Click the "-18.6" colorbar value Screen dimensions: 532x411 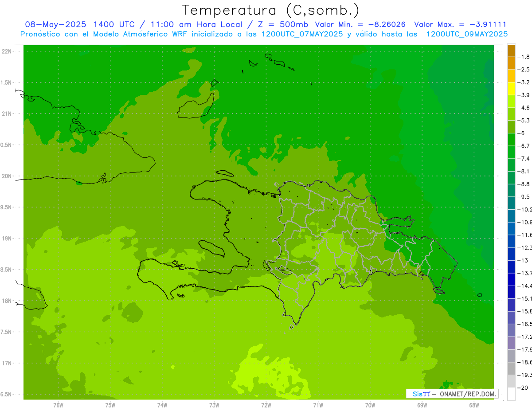pos(525,362)
